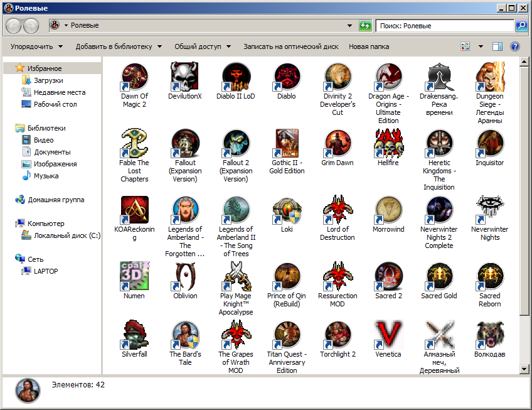Click the Sacred Gold icon
This screenshot has height=410, width=532.
point(439,276)
